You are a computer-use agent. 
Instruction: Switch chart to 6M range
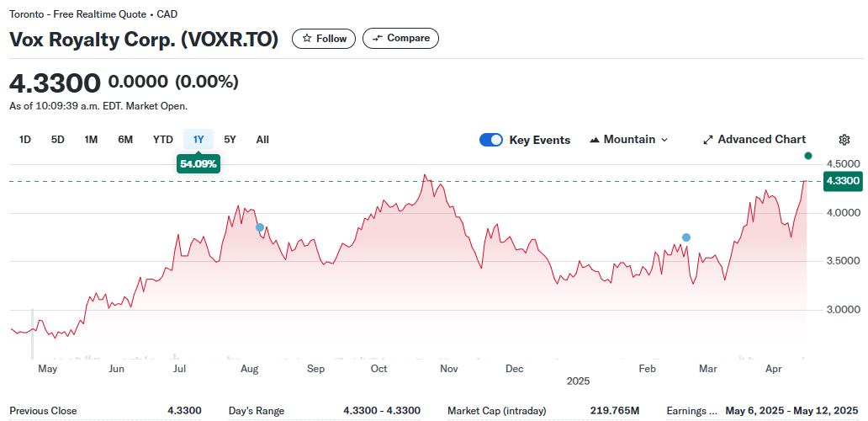[x=125, y=140]
